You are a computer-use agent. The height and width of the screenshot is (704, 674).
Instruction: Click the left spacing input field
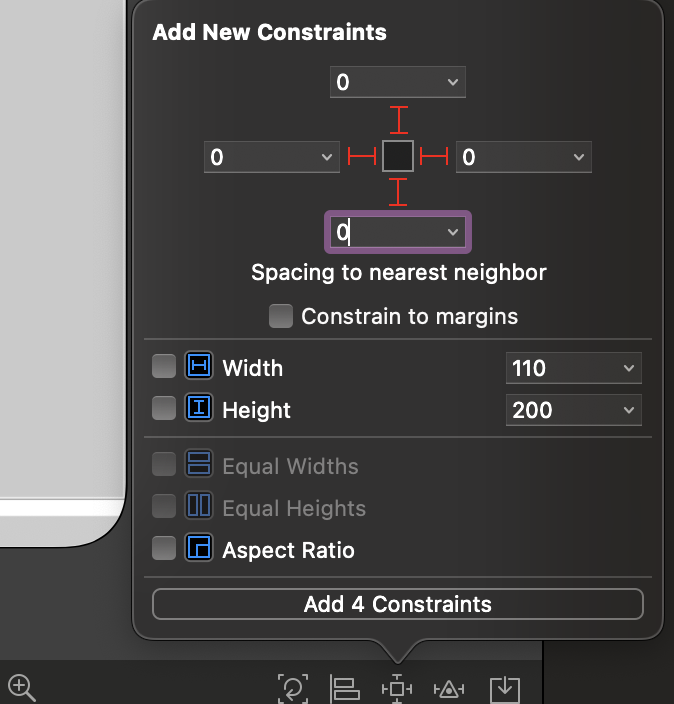coord(272,157)
